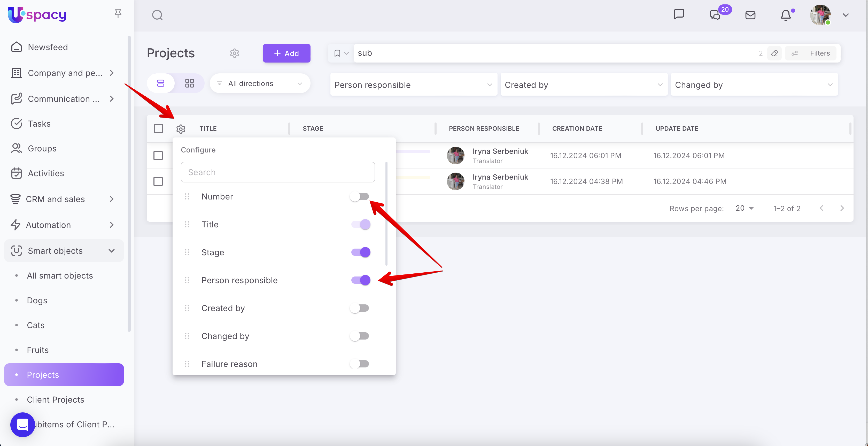The width and height of the screenshot is (868, 446).
Task: Open the All directions dropdown
Action: point(259,83)
